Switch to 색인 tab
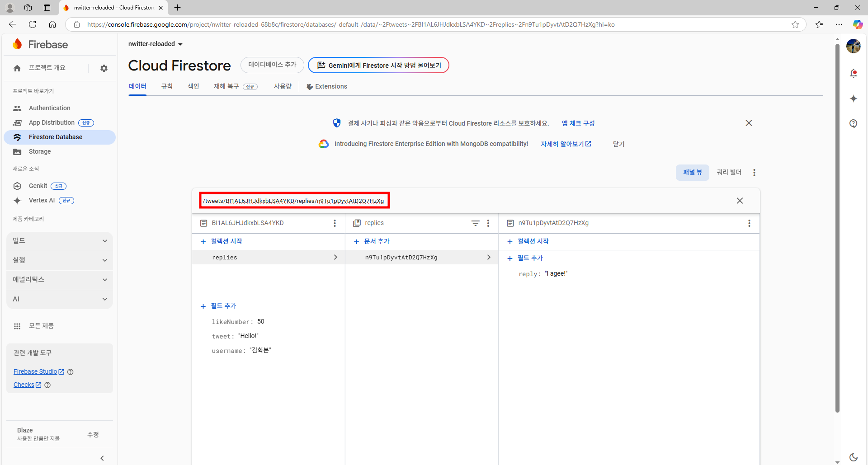The image size is (868, 465). click(x=193, y=86)
